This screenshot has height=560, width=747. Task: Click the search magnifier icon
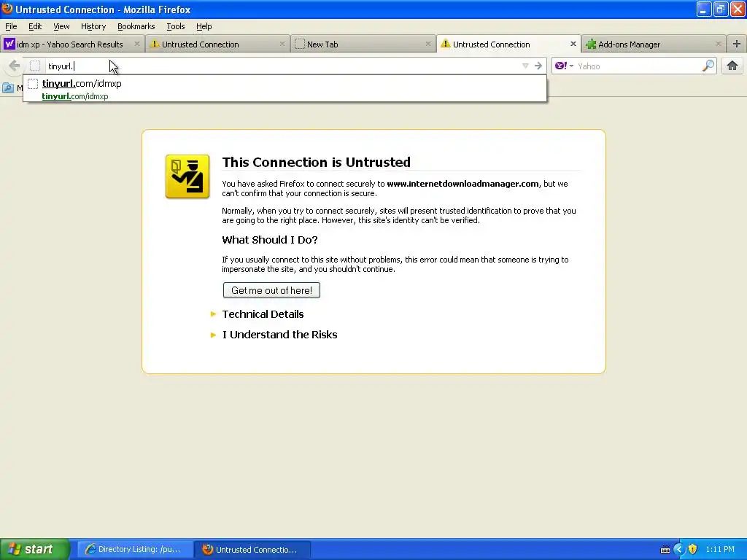[708, 66]
